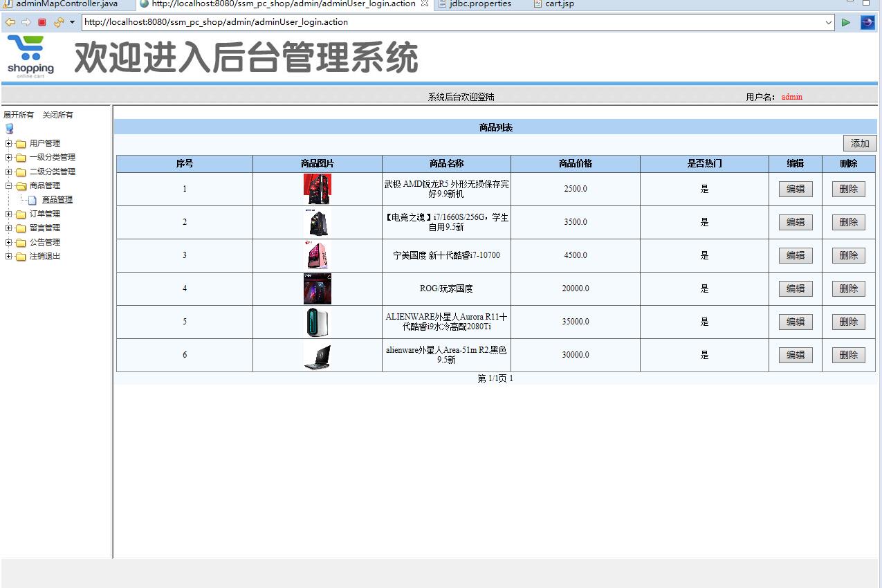Open the address bar history dropdown
The width and height of the screenshot is (882, 588).
(x=828, y=22)
